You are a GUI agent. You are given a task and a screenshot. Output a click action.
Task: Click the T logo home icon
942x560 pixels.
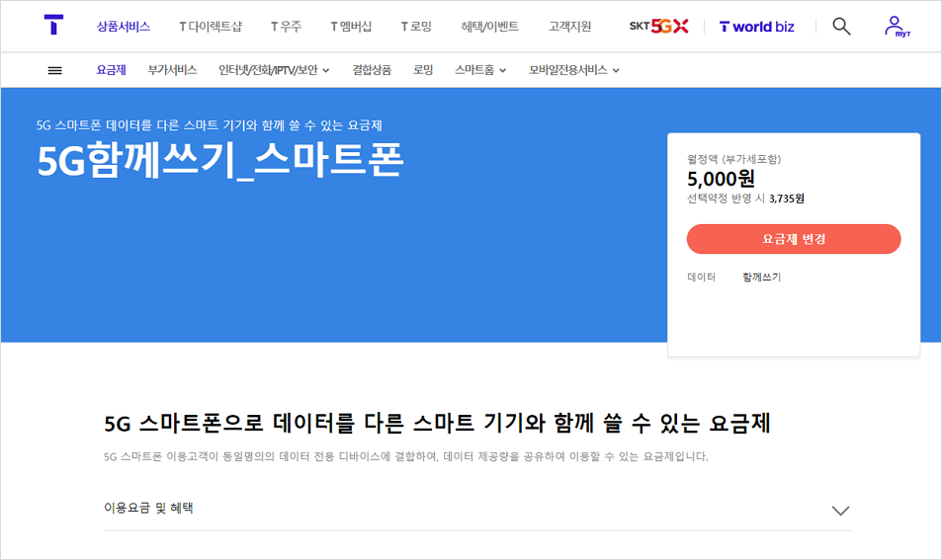click(x=53, y=25)
